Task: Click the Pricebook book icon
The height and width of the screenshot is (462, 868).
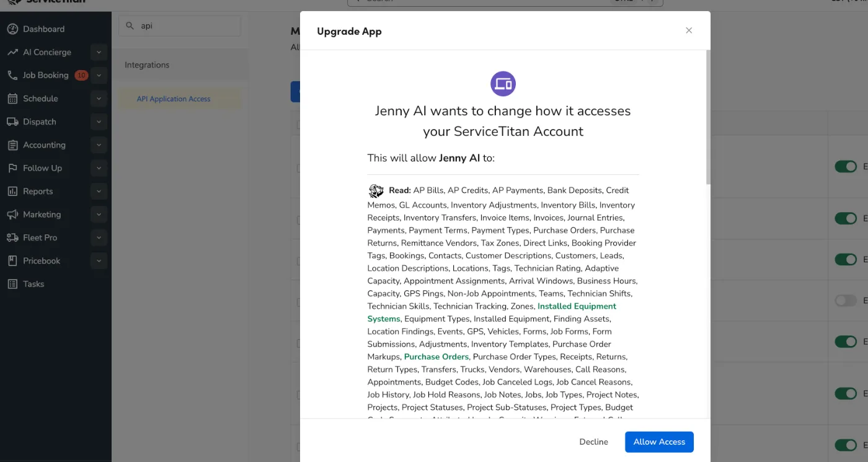Action: click(12, 261)
